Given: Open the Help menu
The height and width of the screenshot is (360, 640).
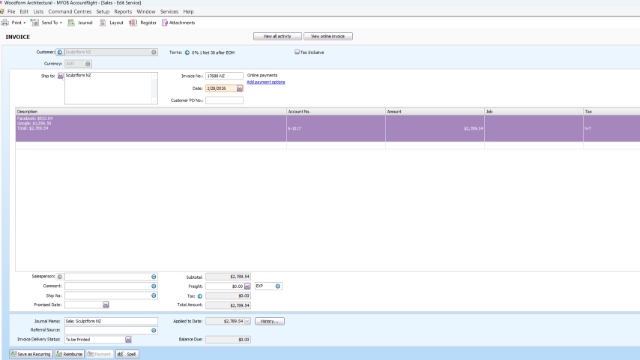Looking at the screenshot, I should 188,11.
